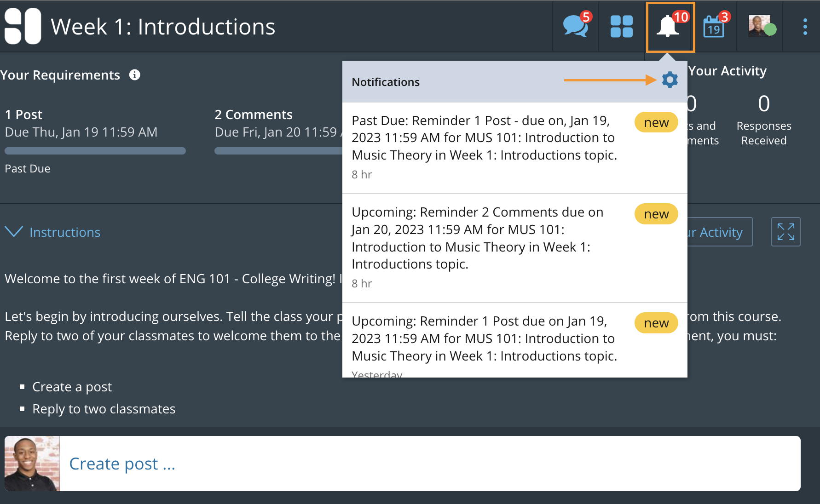Image resolution: width=820 pixels, height=504 pixels.
Task: Click the notifications bell icon
Action: click(x=668, y=27)
